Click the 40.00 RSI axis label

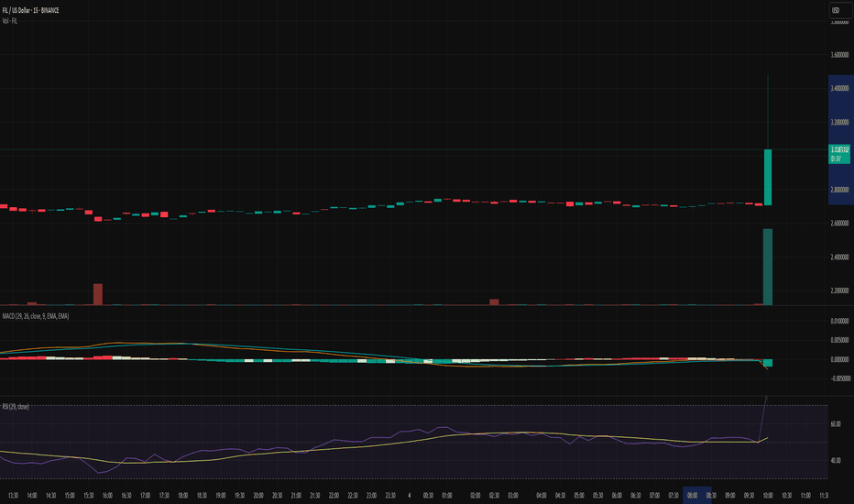pyautogui.click(x=836, y=460)
